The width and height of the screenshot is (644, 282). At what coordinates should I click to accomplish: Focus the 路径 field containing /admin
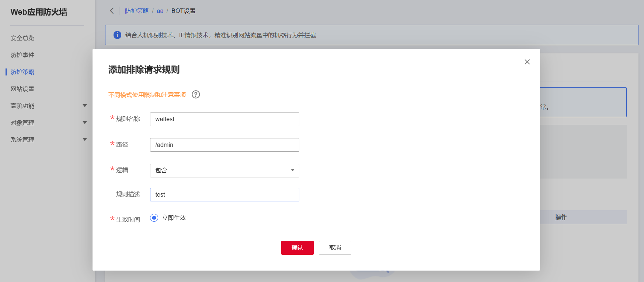click(224, 145)
